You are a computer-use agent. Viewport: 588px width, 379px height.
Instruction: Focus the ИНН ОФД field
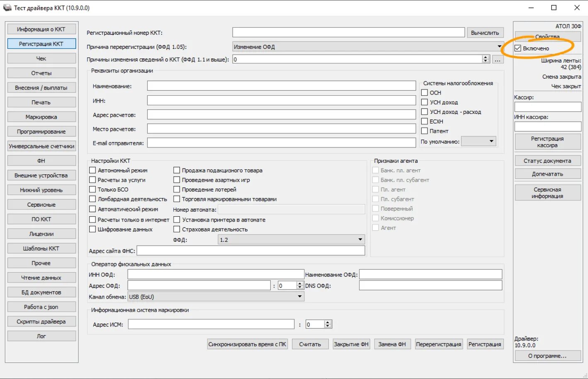216,274
